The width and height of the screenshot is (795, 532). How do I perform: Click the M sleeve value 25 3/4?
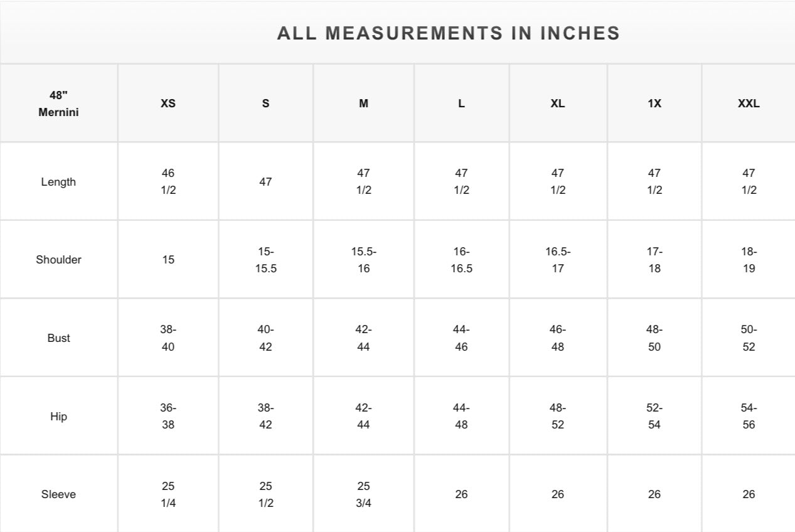coord(364,494)
